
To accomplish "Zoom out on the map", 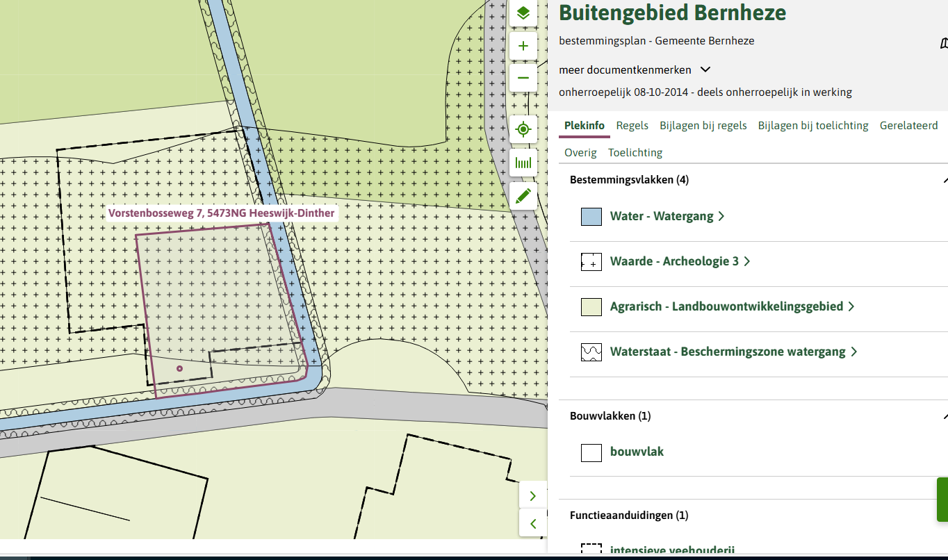I will [x=523, y=78].
